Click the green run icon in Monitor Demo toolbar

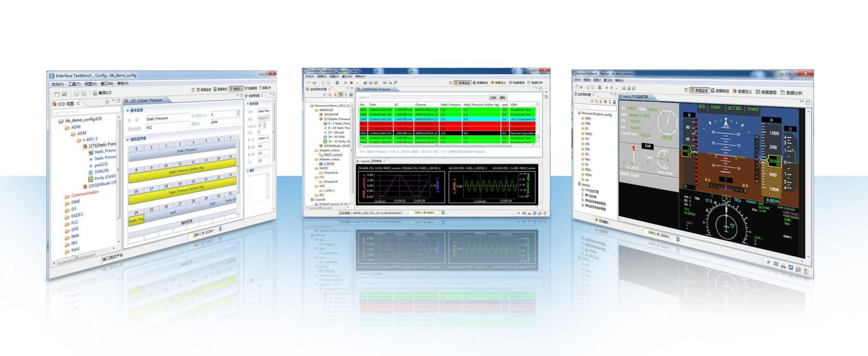tap(346, 82)
